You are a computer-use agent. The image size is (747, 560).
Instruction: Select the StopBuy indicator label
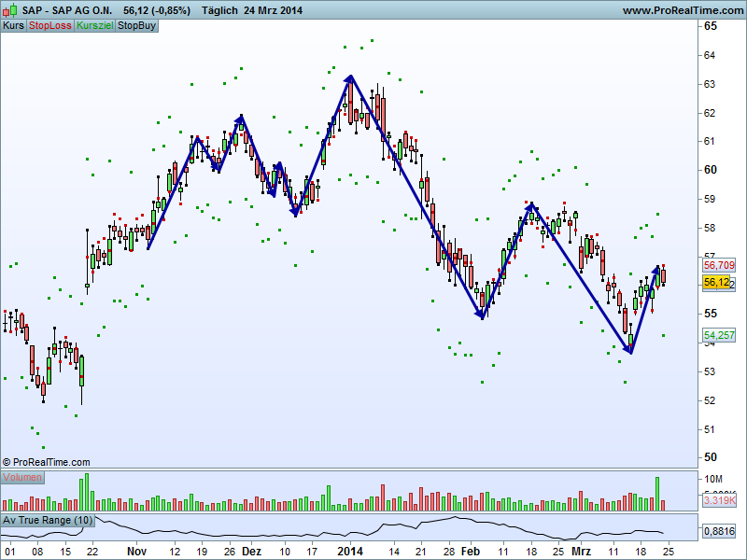136,26
